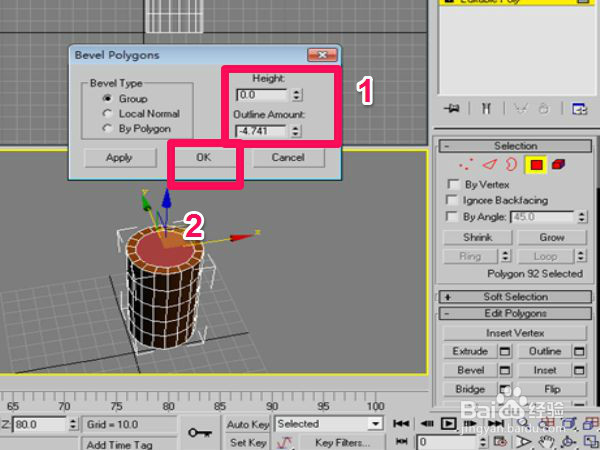
Task: Click the greyed Remove Modifier trash icon
Action: click(543, 109)
